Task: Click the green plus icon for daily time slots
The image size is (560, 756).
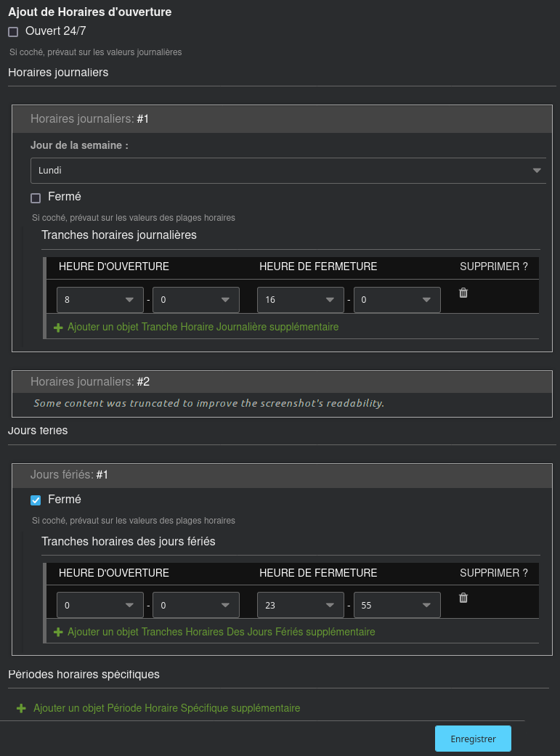Action: [58, 328]
